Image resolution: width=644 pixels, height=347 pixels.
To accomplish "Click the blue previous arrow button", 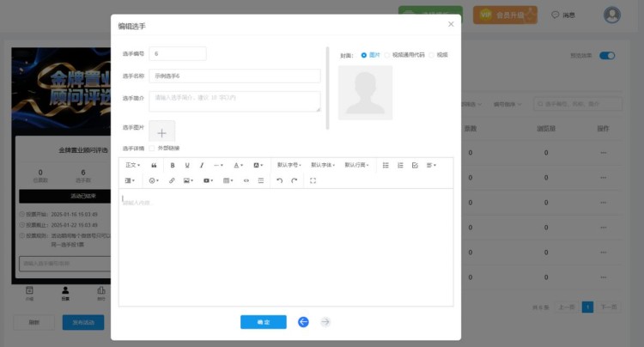I will coord(303,322).
